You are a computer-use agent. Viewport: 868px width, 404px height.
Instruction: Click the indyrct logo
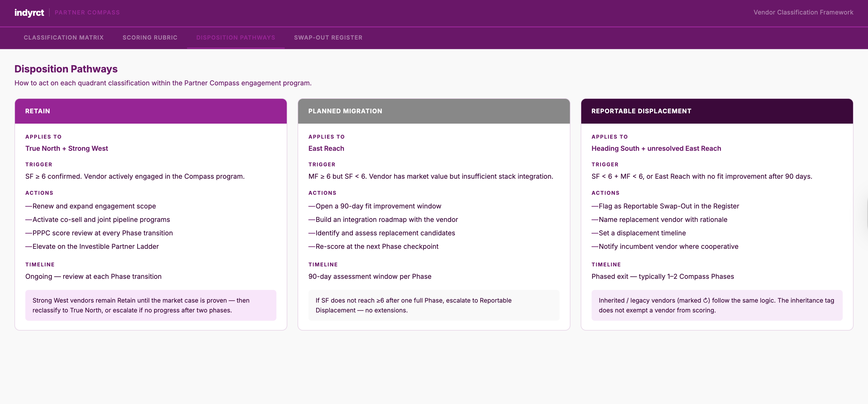(29, 12)
